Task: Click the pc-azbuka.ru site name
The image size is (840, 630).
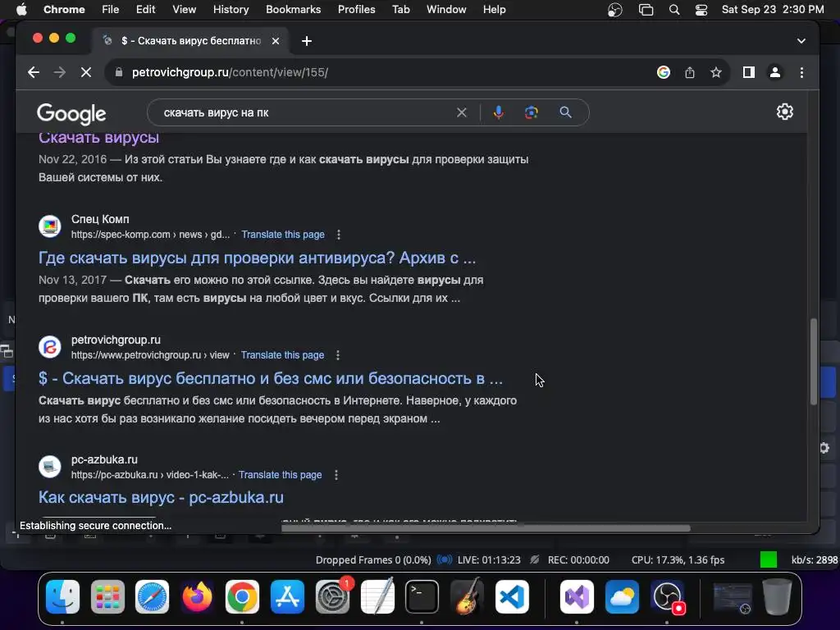Action: [x=104, y=459]
